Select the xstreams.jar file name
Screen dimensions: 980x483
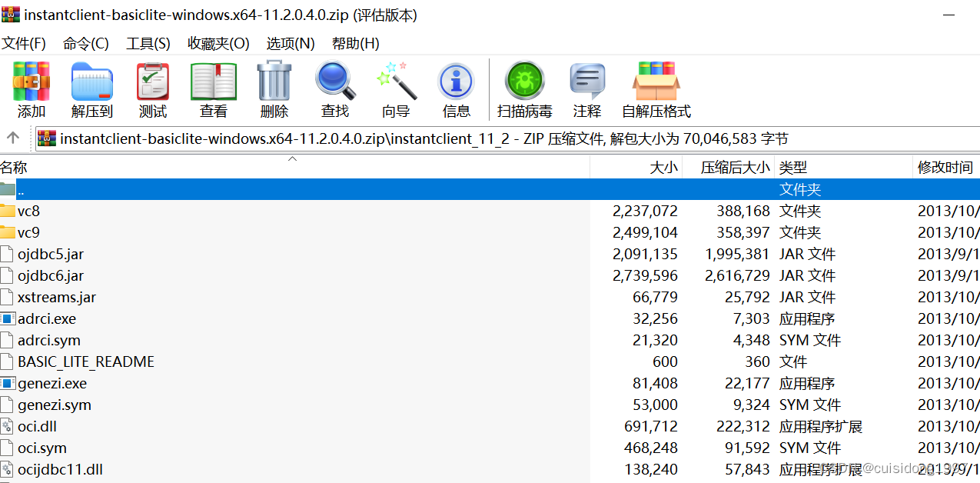[57, 297]
